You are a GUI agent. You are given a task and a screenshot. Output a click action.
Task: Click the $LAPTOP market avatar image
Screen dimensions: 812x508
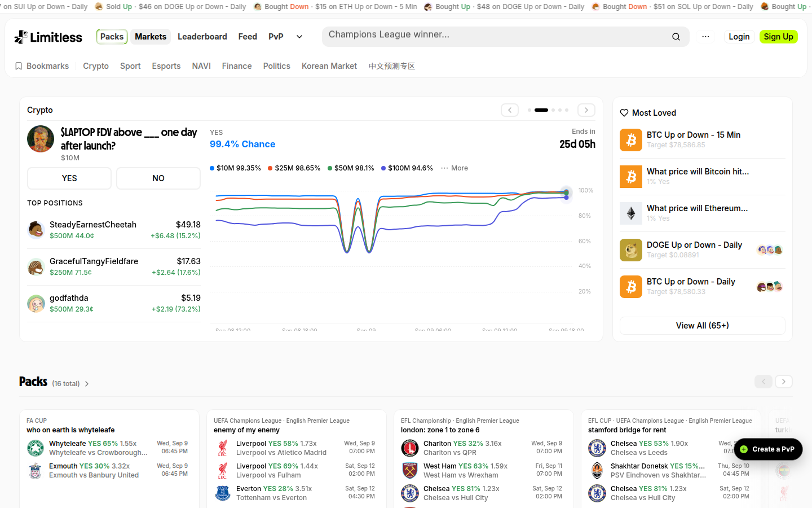pos(41,139)
